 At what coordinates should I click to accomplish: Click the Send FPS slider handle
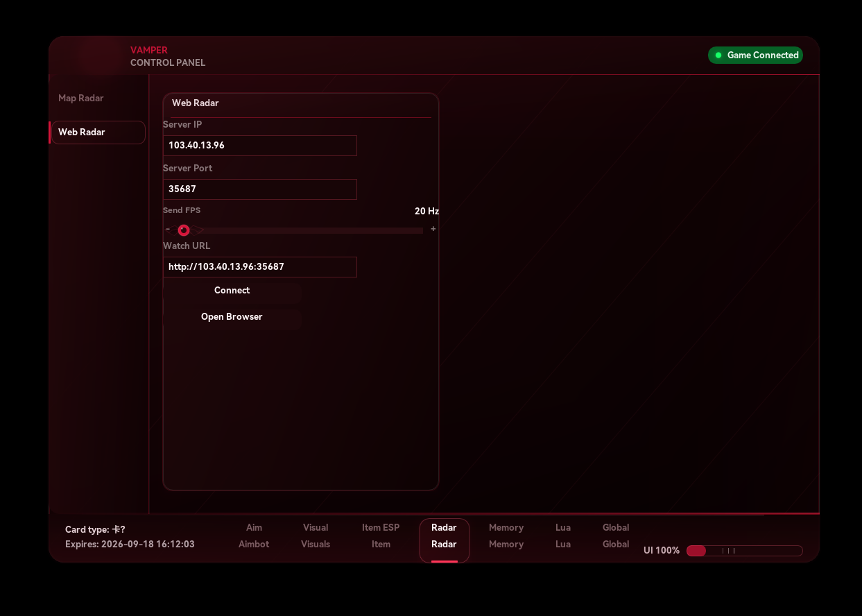[x=184, y=230]
